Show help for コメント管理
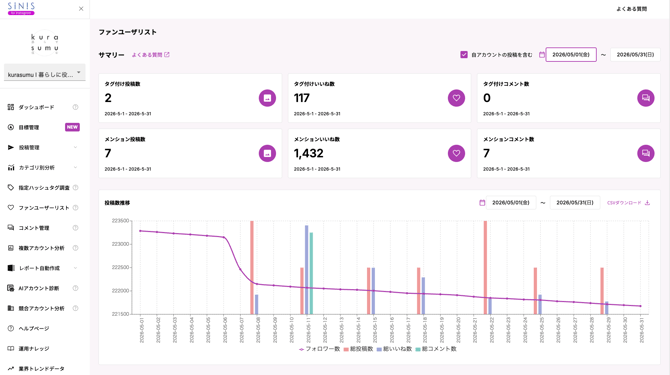Screen dimensions: 670x375 click(75, 228)
